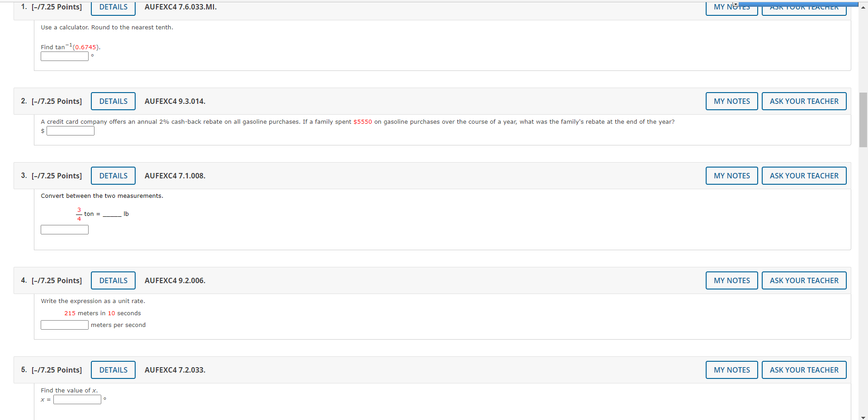Open DETAILS for question 4 AUFEXC4 9.2.006
The height and width of the screenshot is (420, 868).
click(113, 280)
